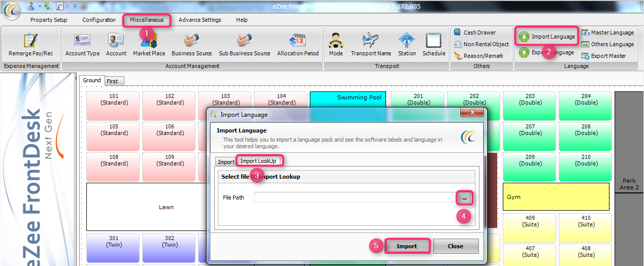This screenshot has height=266, width=644.
Task: Select room 207 (Double)
Action: (530, 137)
